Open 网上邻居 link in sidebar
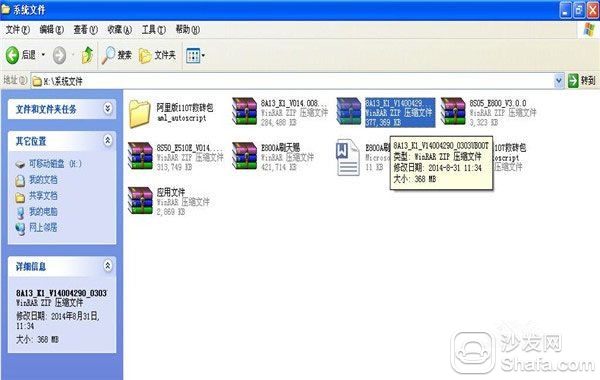 pyautogui.click(x=43, y=228)
